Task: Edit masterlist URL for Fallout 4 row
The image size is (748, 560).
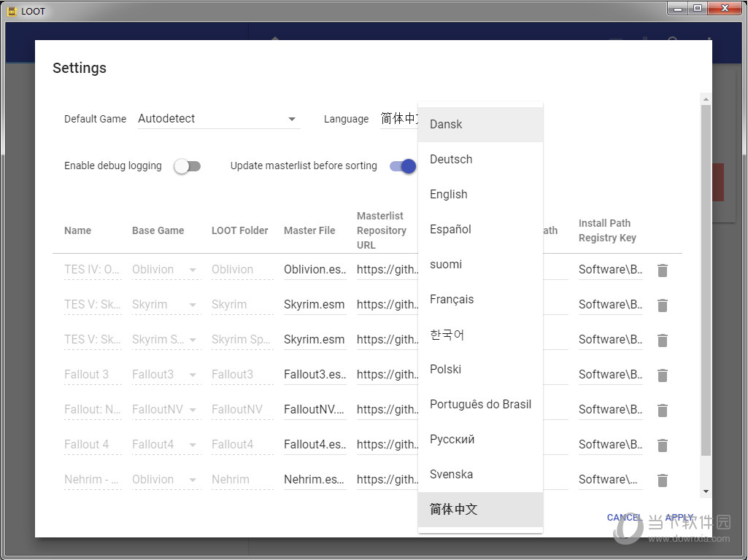Action: 388,445
